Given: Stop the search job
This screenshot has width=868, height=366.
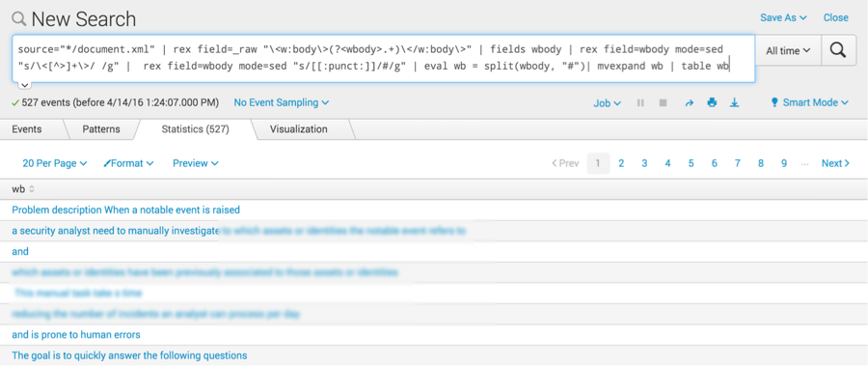Looking at the screenshot, I should (x=663, y=102).
